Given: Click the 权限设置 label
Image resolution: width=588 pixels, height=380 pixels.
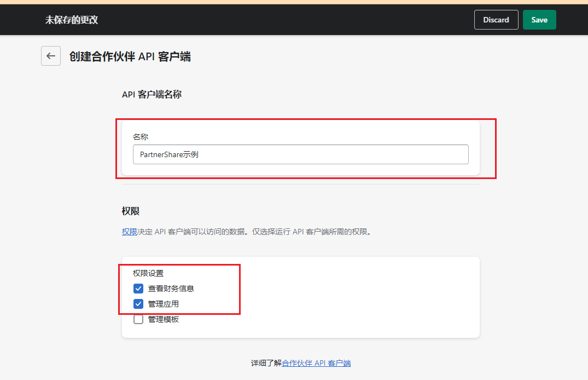Looking at the screenshot, I should click(x=148, y=273).
